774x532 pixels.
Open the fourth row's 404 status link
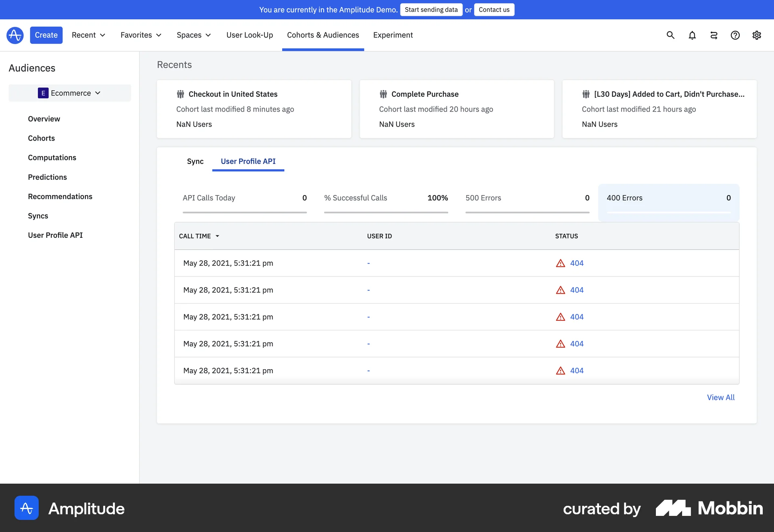[x=577, y=344]
